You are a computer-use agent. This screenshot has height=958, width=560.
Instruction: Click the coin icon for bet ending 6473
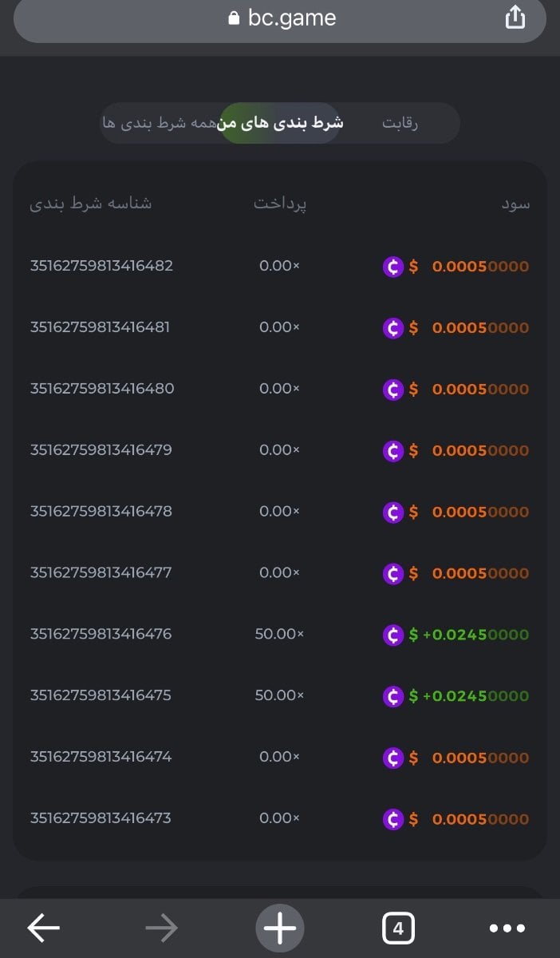pos(393,819)
